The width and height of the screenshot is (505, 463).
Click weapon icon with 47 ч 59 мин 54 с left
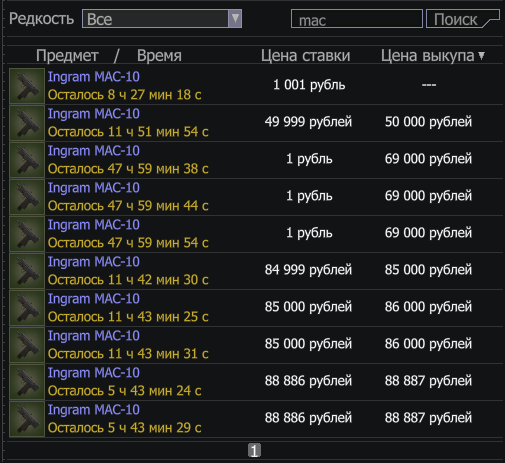(27, 234)
